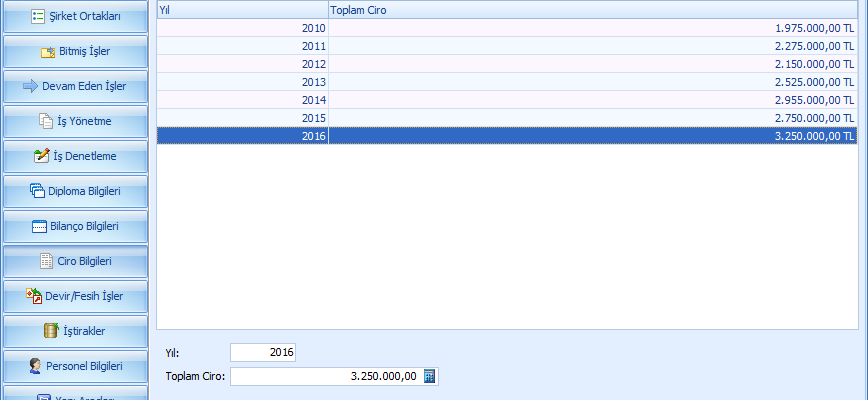The height and width of the screenshot is (400, 868).
Task: Open calculator next to Toplam Ciro field
Action: click(x=430, y=376)
